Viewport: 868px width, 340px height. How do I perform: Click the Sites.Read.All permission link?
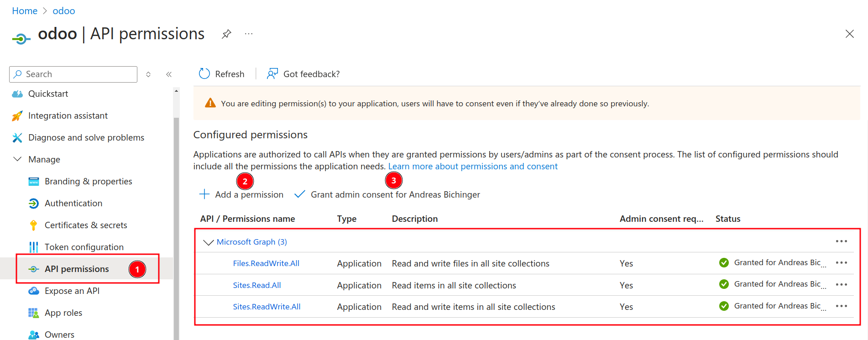tap(257, 285)
